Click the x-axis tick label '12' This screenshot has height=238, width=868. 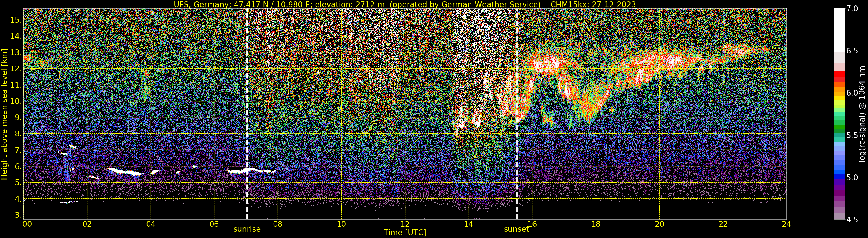[405, 224]
